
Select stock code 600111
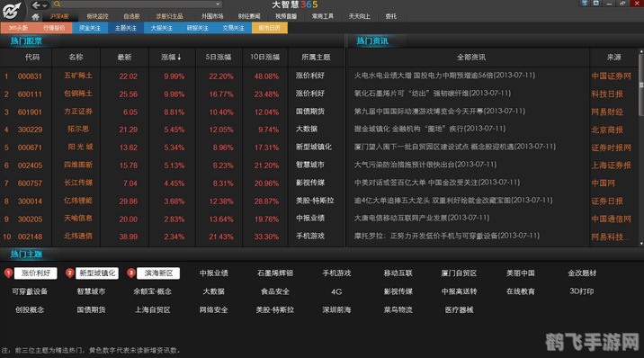[x=30, y=94]
